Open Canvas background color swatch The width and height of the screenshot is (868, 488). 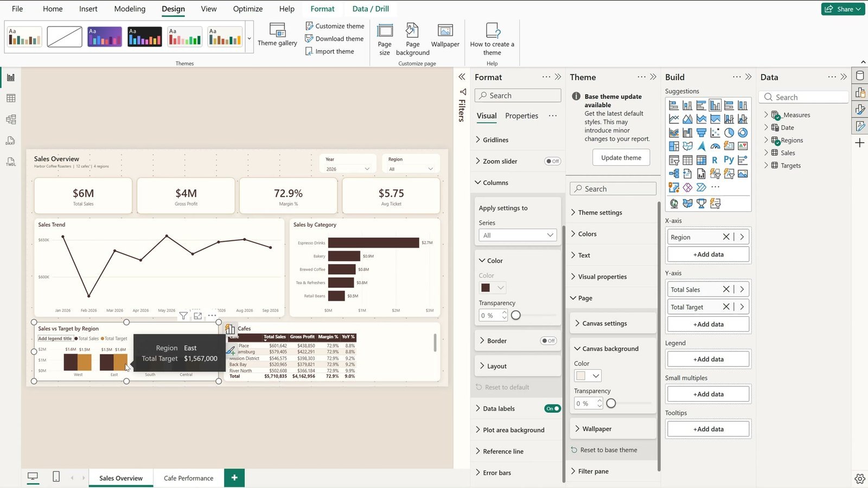[588, 376]
